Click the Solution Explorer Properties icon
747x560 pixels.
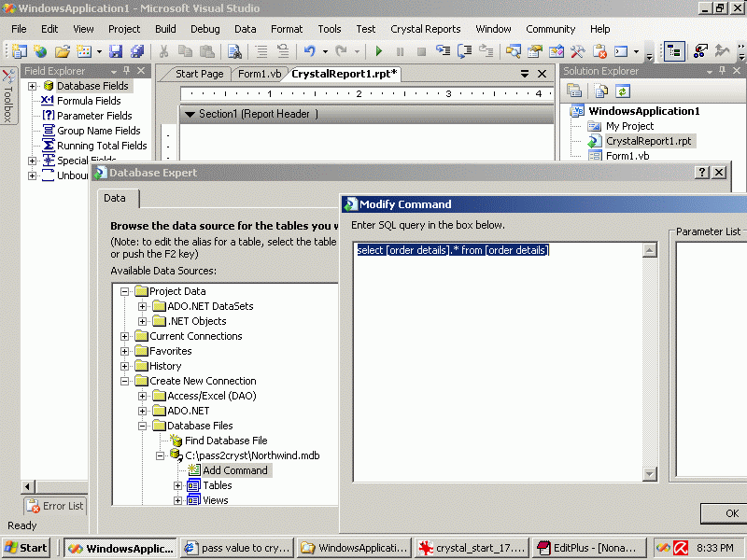574,91
